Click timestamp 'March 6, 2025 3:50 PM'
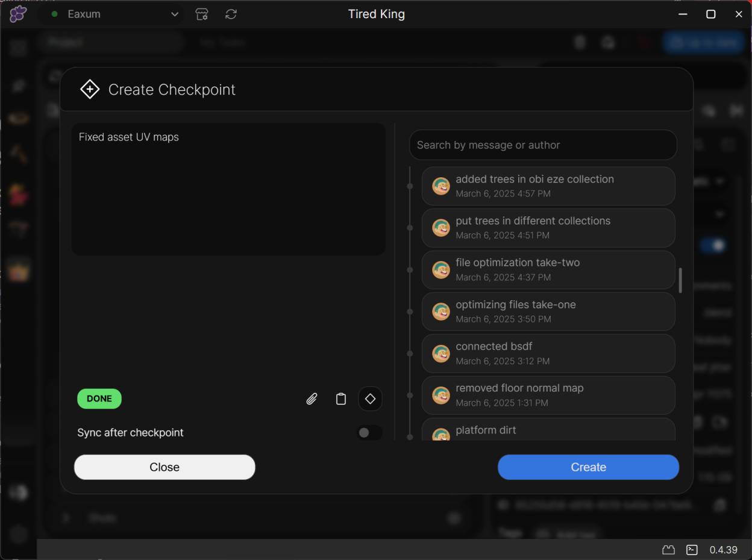 click(503, 319)
